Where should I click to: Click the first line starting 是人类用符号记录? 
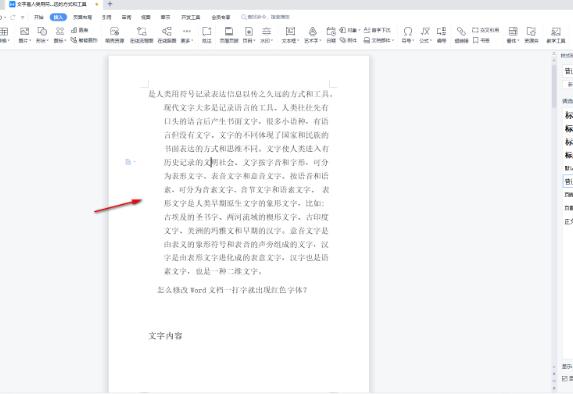[240, 94]
